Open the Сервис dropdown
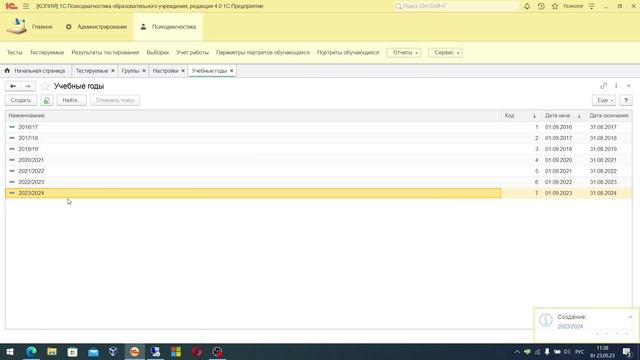The width and height of the screenshot is (640, 360). [x=445, y=53]
